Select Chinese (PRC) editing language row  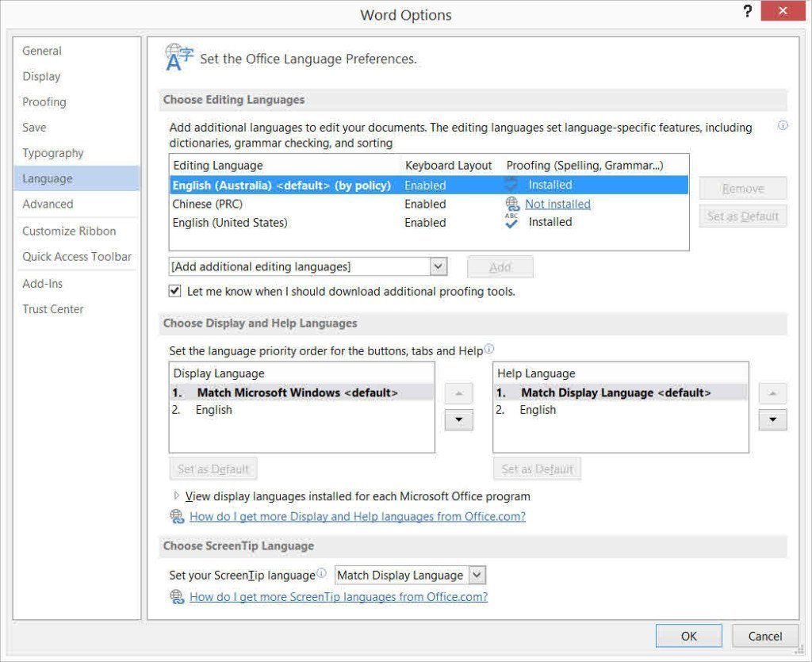(x=429, y=204)
